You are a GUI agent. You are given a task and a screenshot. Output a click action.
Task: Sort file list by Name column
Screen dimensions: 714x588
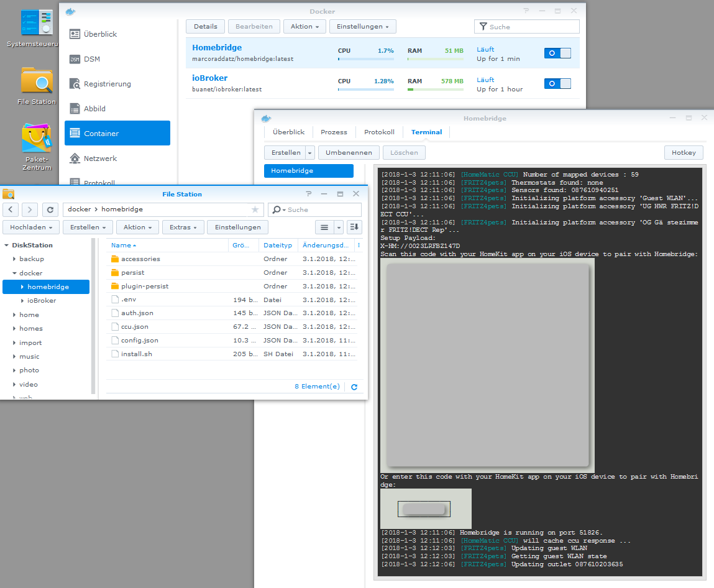point(167,245)
